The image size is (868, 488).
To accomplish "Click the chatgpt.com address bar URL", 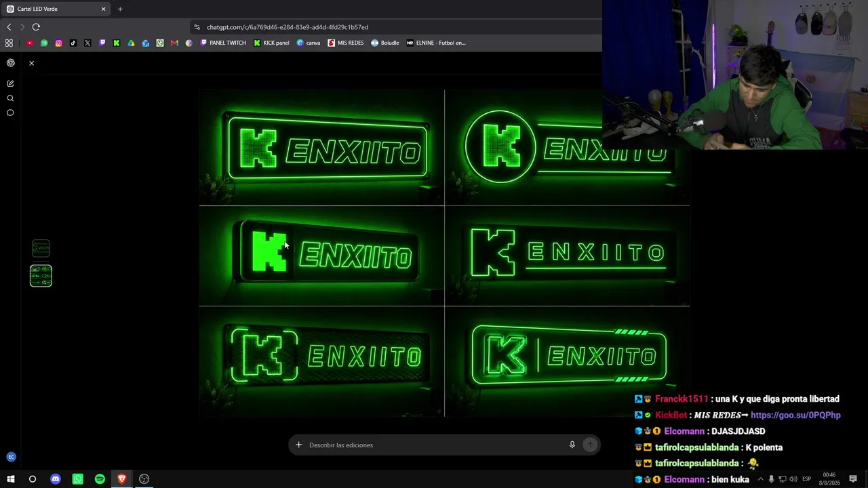I will pos(288,27).
